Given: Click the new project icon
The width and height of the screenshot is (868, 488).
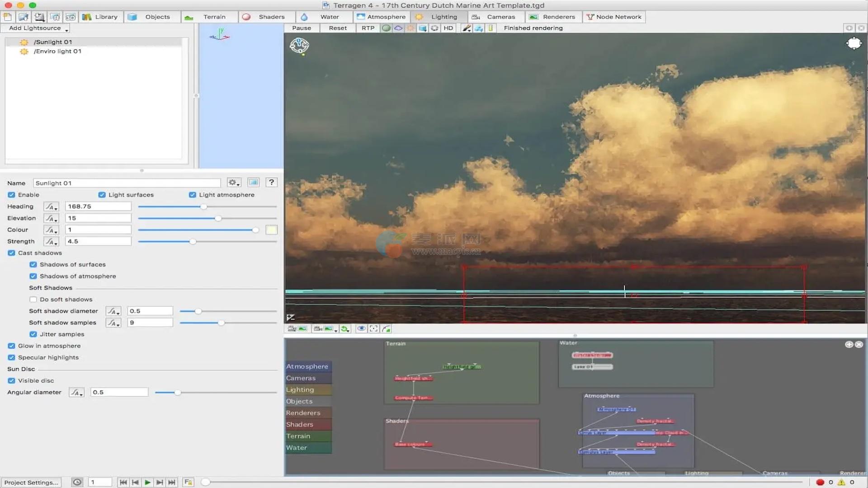Looking at the screenshot, I should click(x=8, y=17).
